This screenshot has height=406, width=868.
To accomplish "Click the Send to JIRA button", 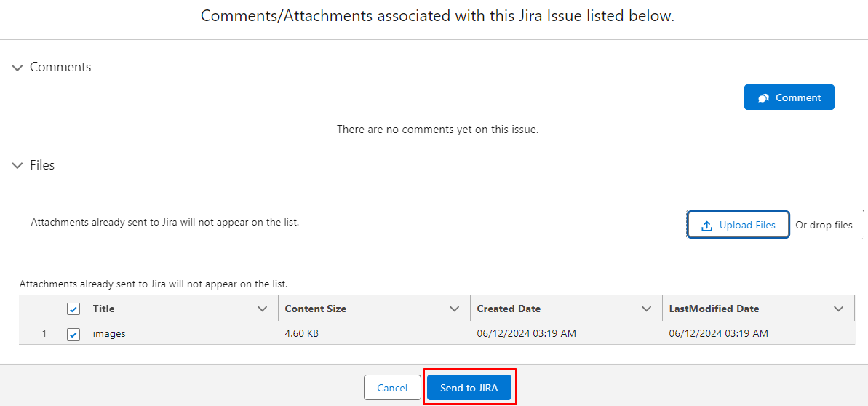I will click(x=469, y=388).
